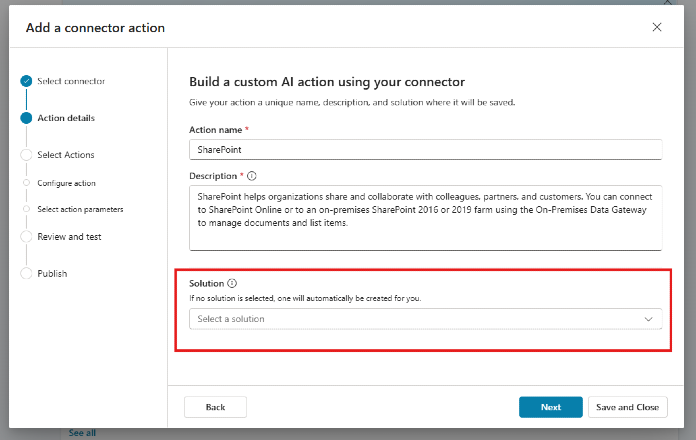The height and width of the screenshot is (440, 696).
Task: Open the Configure action step
Action: point(66,183)
